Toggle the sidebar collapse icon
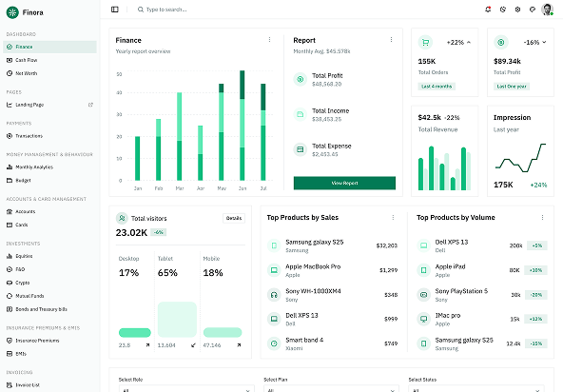Image resolution: width=563 pixels, height=392 pixels. (x=115, y=10)
